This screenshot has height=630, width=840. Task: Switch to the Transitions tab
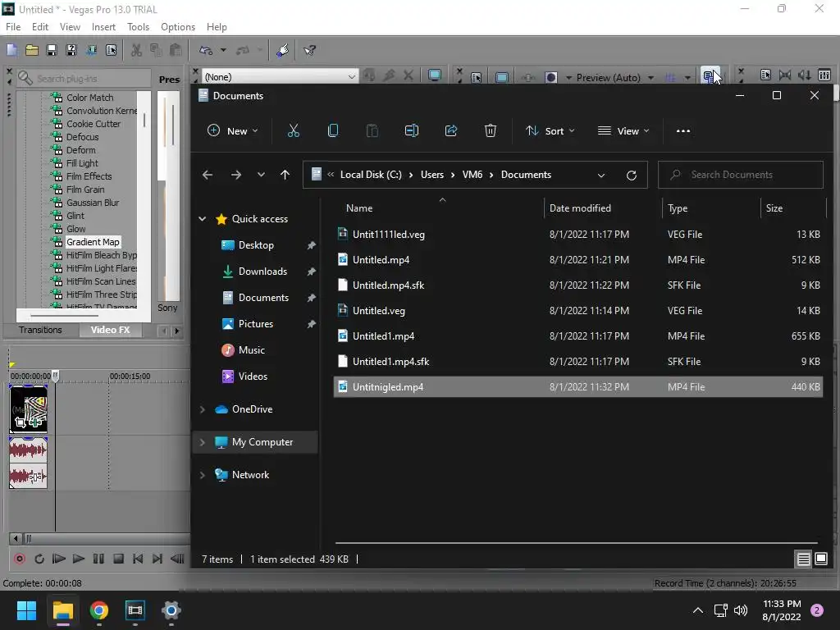pyautogui.click(x=41, y=330)
